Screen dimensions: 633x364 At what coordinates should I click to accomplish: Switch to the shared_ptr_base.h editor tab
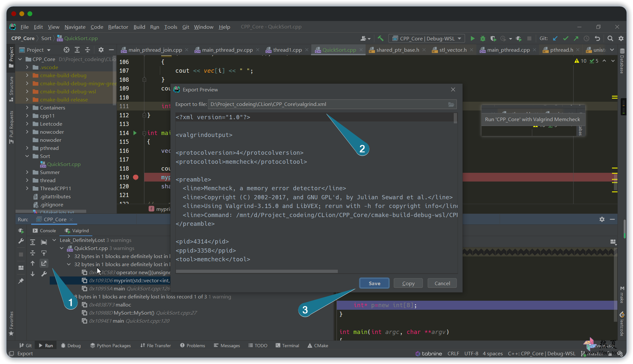pyautogui.click(x=398, y=50)
